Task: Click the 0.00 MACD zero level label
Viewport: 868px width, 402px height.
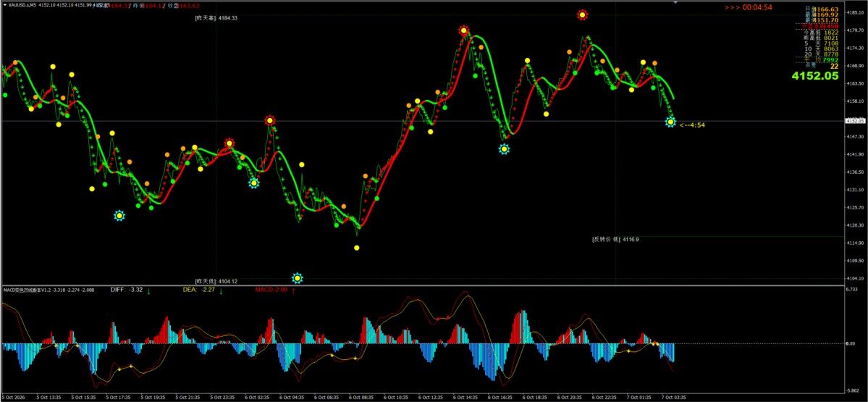Action: [x=851, y=343]
